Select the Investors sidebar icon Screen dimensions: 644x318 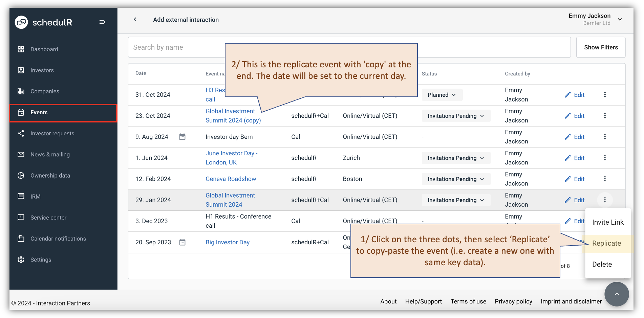[21, 70]
